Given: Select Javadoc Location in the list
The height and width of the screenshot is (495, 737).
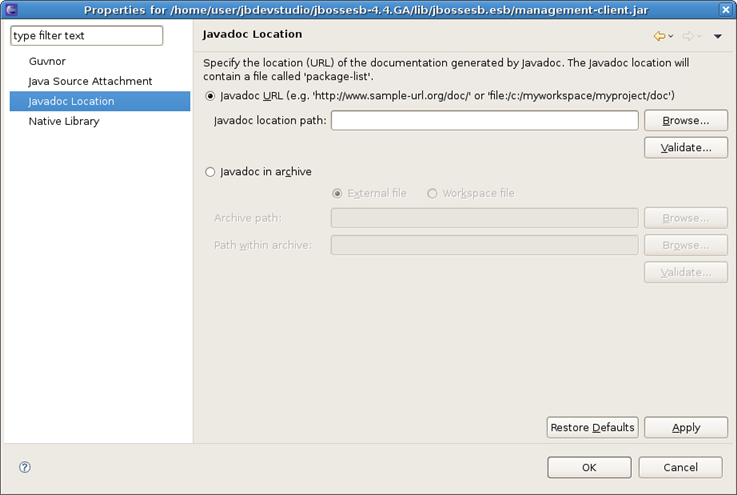Looking at the screenshot, I should point(71,101).
